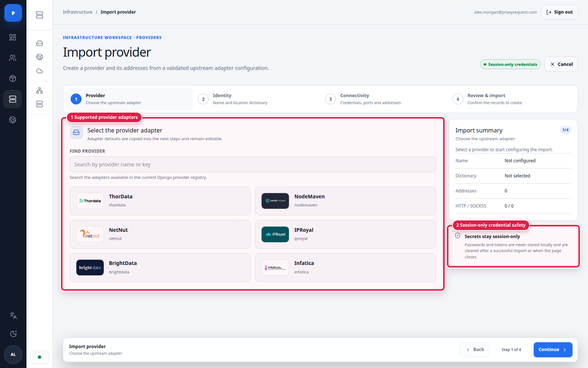Open the language translate icon
This screenshot has height=368, width=588.
click(13, 315)
